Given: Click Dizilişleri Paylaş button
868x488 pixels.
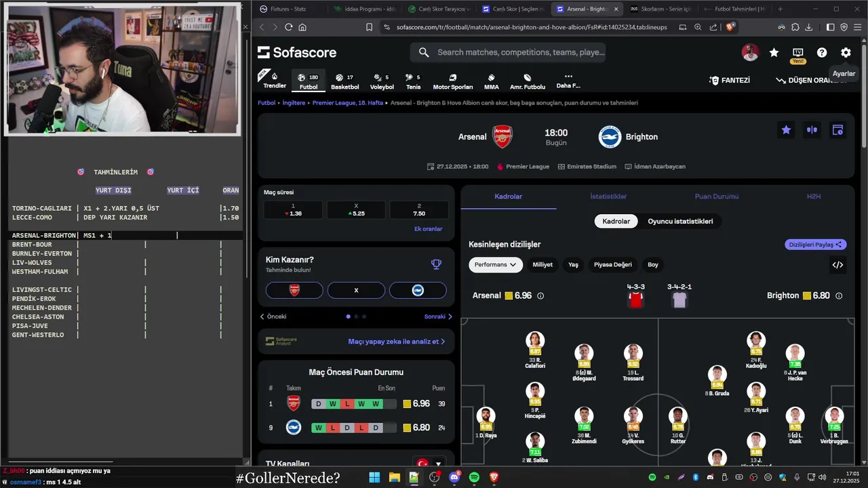Looking at the screenshot, I should click(x=816, y=245).
